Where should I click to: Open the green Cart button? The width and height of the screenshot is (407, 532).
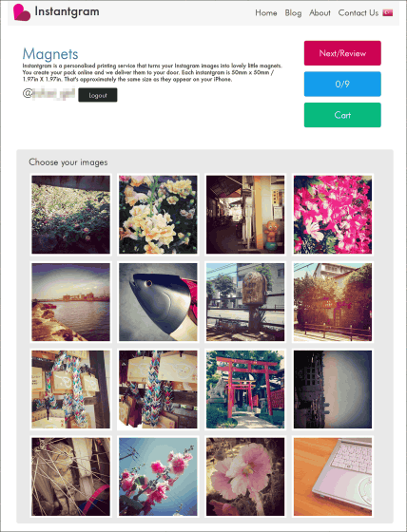342,115
